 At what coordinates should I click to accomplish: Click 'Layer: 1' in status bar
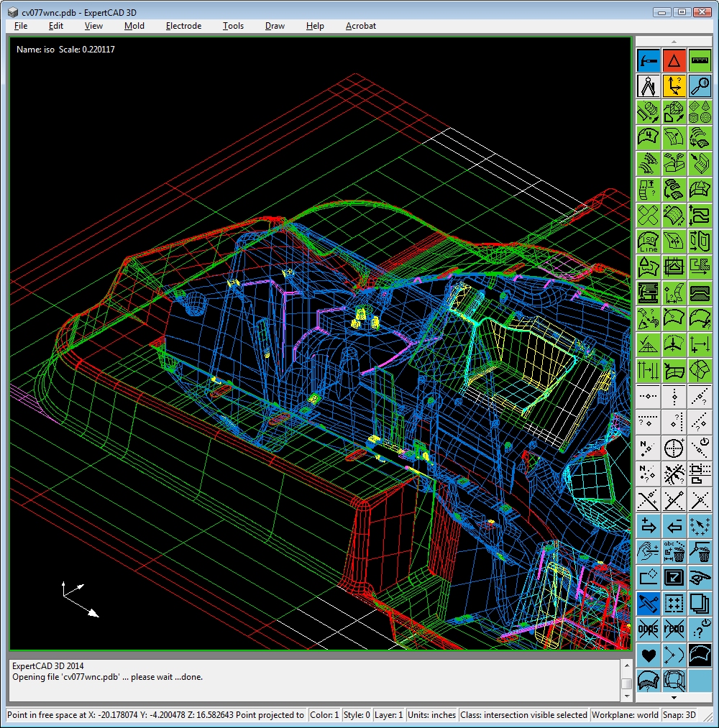(x=388, y=715)
